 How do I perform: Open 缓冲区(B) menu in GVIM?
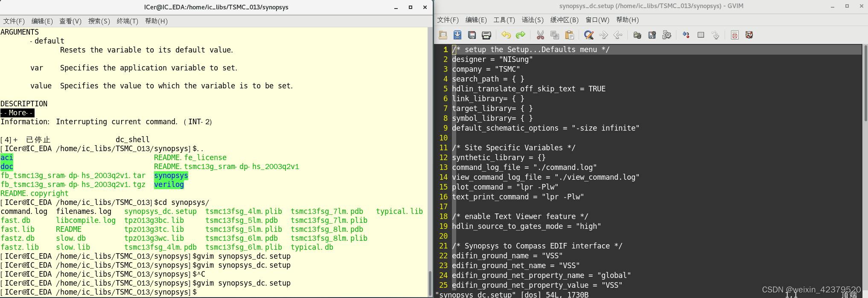(565, 20)
